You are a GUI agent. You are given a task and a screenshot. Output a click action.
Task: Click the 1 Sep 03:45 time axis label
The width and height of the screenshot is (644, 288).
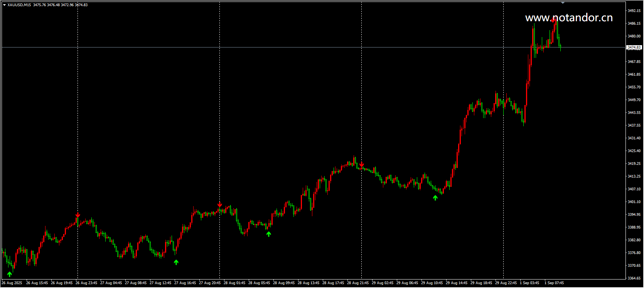click(x=529, y=283)
